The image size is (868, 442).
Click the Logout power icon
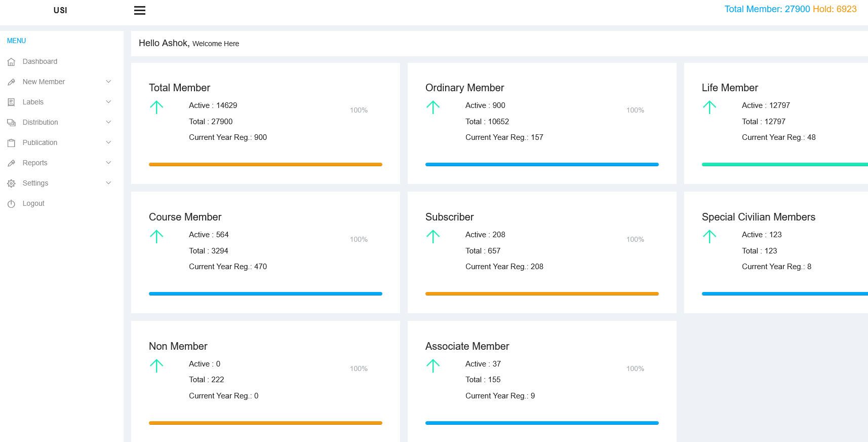pos(11,204)
